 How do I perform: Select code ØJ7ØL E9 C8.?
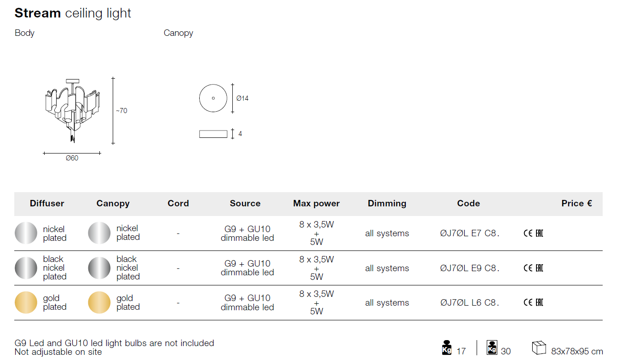click(470, 268)
